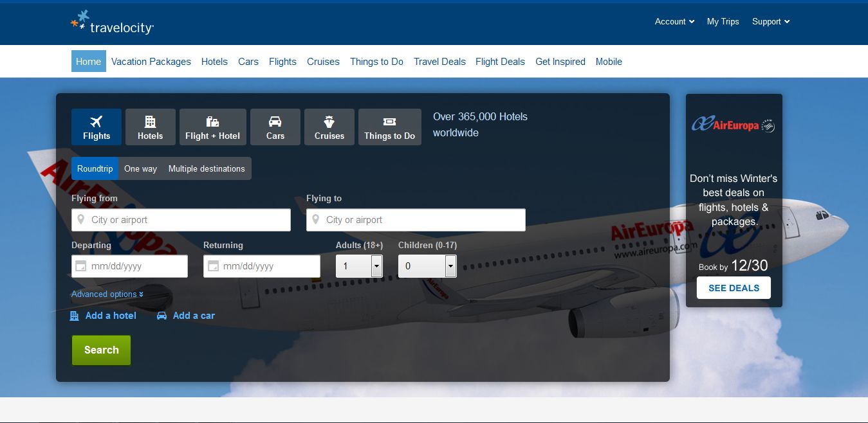Click calendar icon in Returning field

213,266
